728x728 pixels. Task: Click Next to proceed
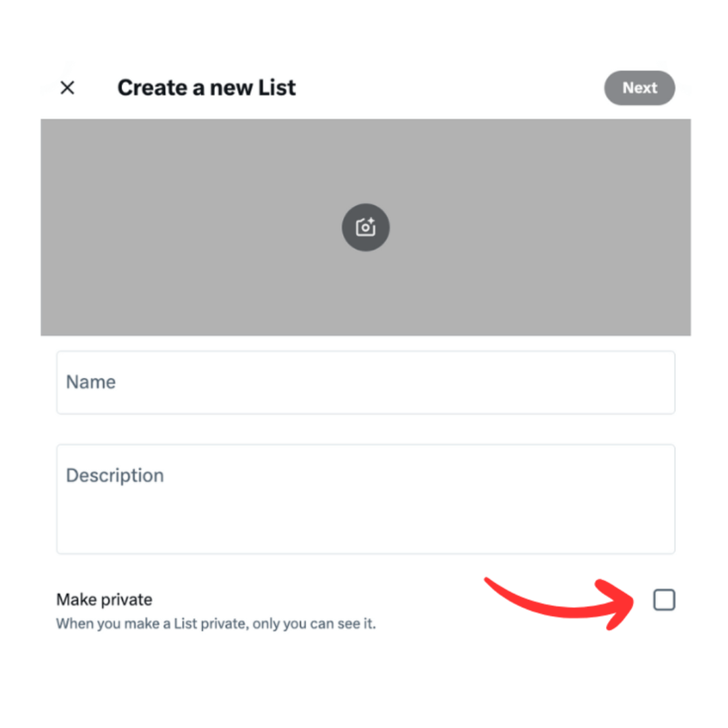(639, 88)
